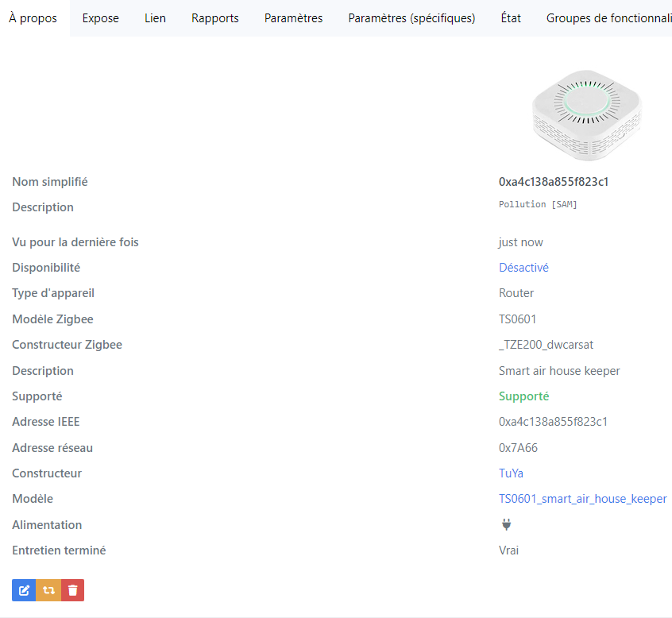Open the TuYa constructor link

511,473
